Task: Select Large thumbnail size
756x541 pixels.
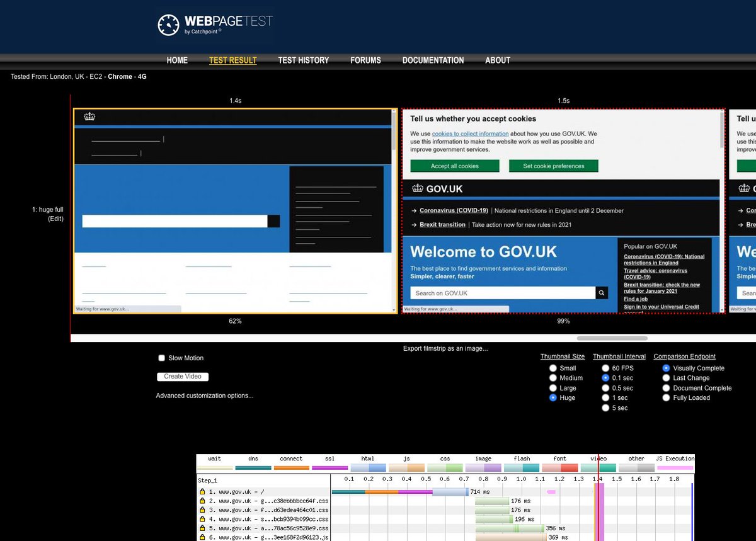Action: 553,388
